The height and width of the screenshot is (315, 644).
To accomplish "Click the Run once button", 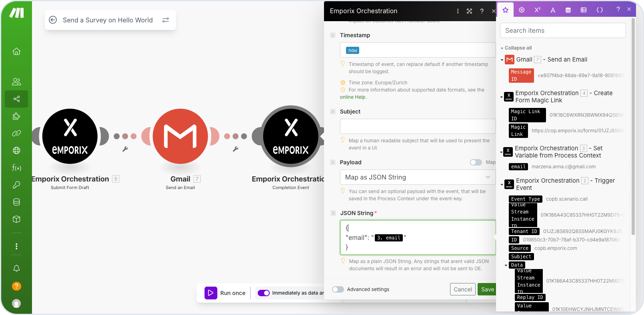I will tap(225, 293).
